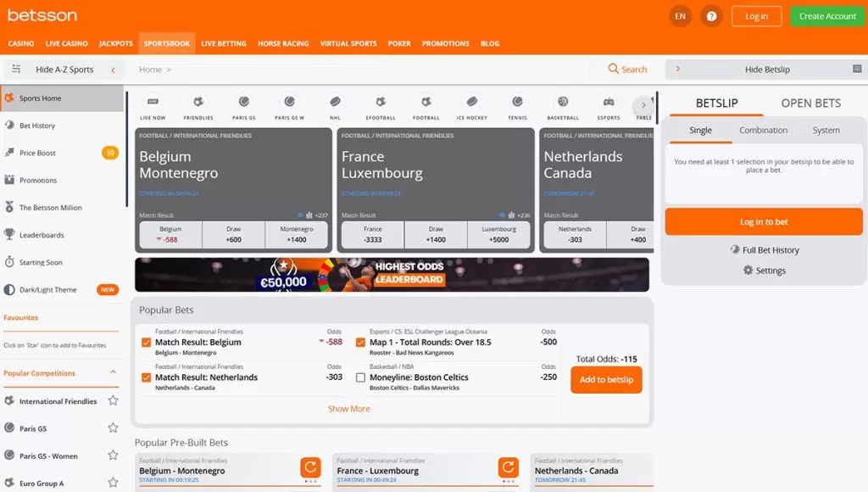
Task: Click the Settings gear icon in betslip
Action: (x=748, y=271)
